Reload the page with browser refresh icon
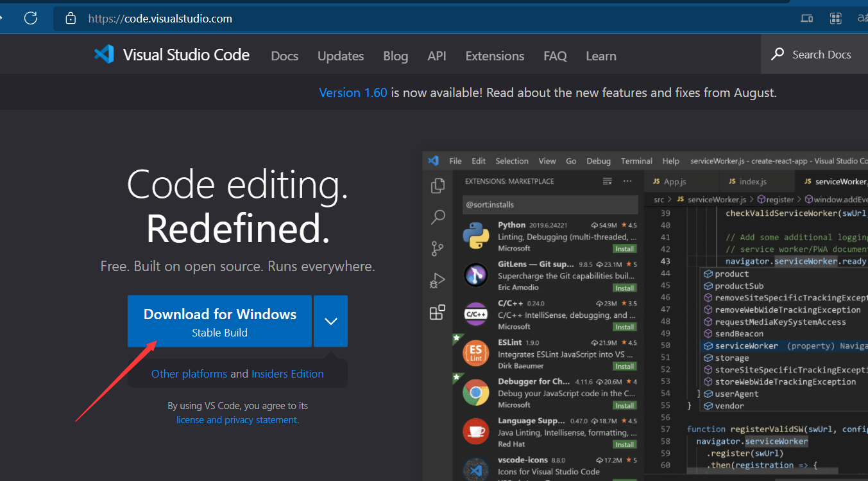Screen dimensions: 868x481 [30, 18]
